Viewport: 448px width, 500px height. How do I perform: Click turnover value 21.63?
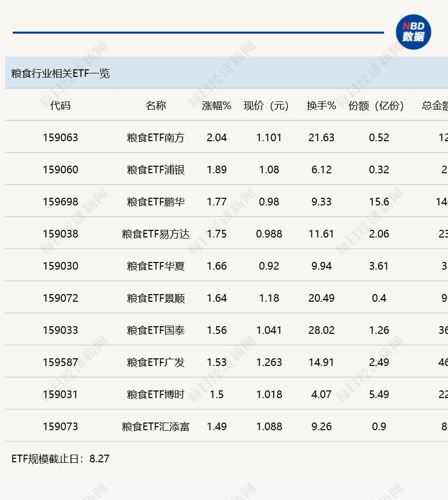pos(322,138)
